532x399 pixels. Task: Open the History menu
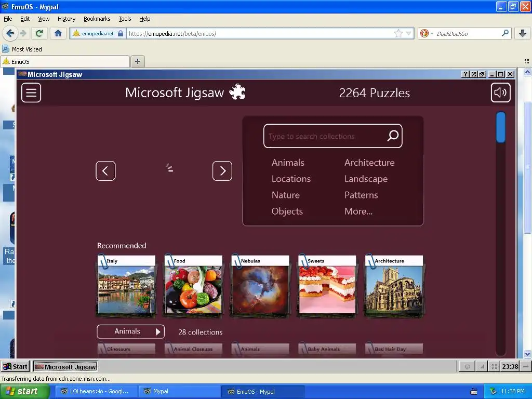coord(66,19)
